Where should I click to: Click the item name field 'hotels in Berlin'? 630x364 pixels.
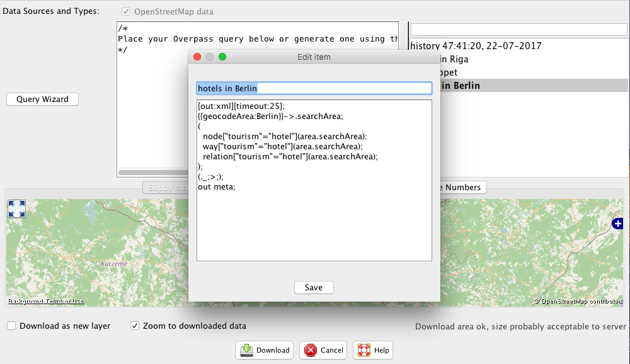coord(314,89)
